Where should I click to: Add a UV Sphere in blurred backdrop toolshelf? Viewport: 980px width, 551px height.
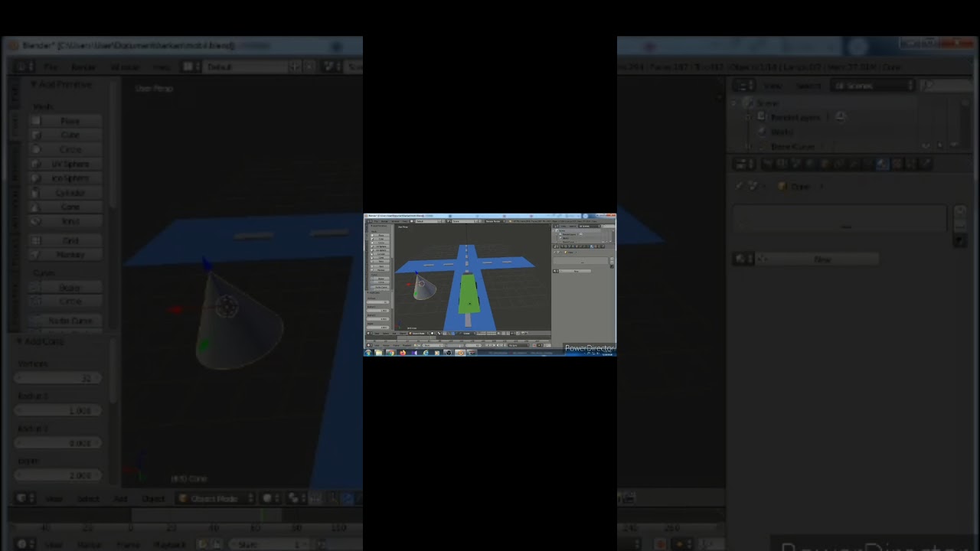65,165
